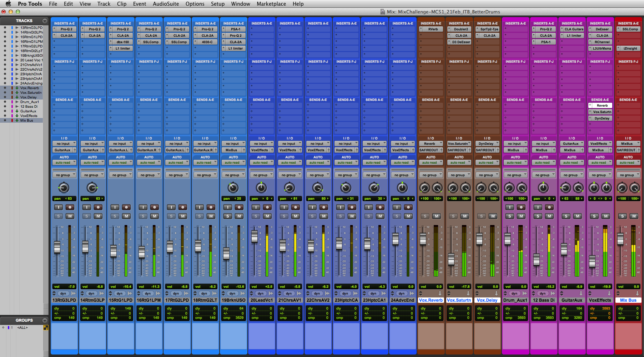Arm record on the 14RtmG3LP strip
Image resolution: width=644 pixels, height=357 pixels.
point(98,207)
